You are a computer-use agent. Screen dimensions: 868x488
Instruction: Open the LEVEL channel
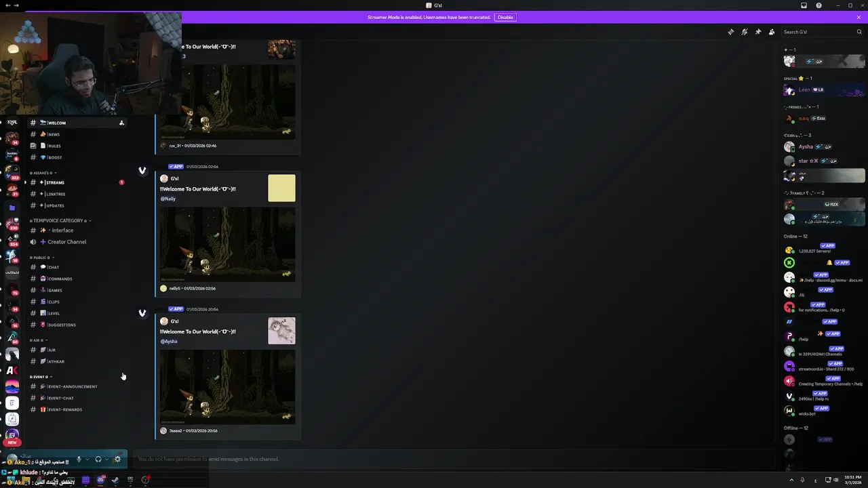pyautogui.click(x=77, y=313)
